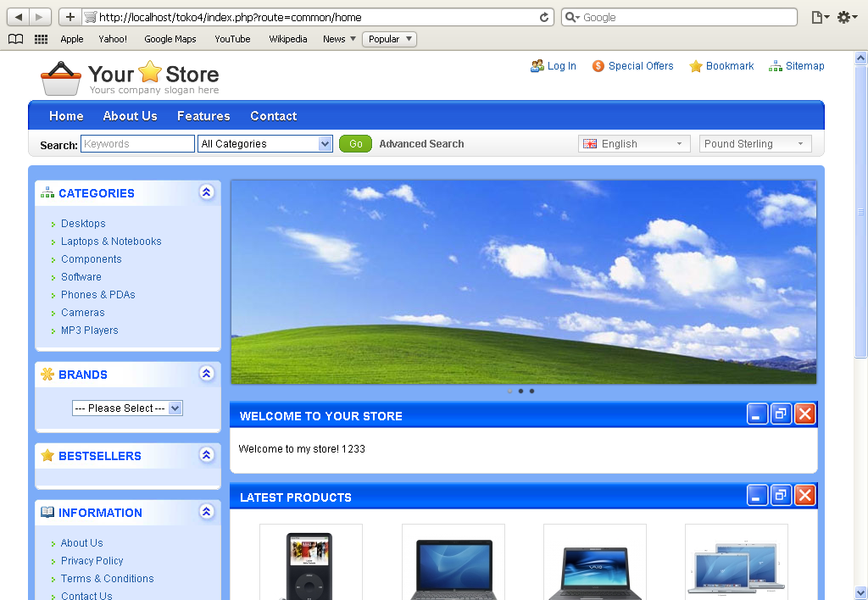
Task: Browse the Software category
Action: tap(81, 277)
